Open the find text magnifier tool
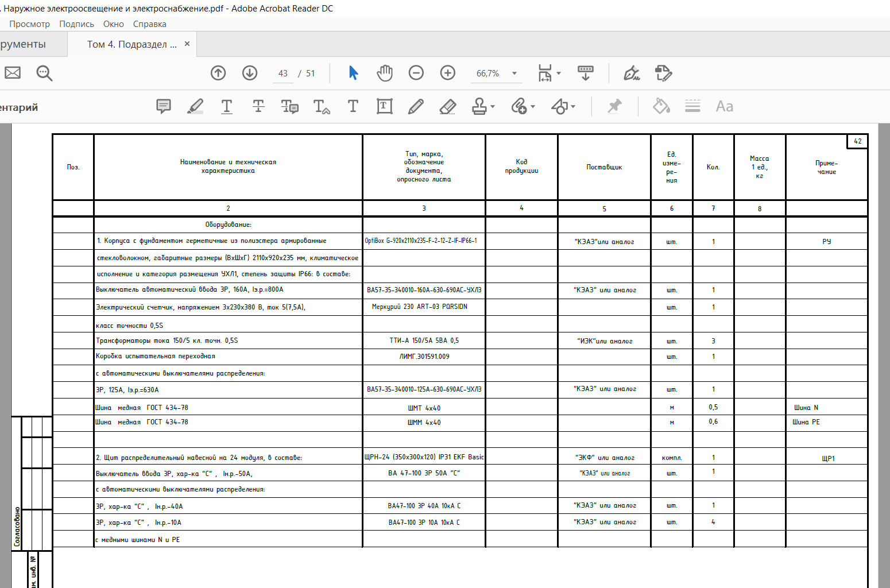Viewport: 890px width, 588px height. pyautogui.click(x=44, y=73)
